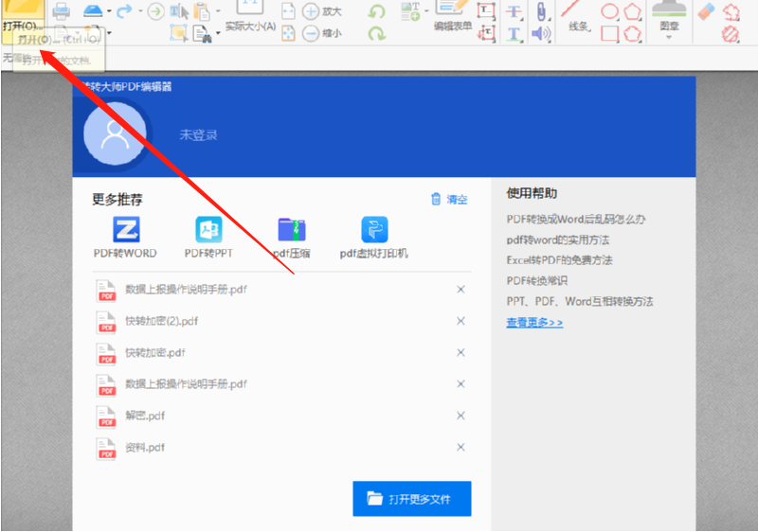This screenshot has height=532, width=758.
Task: Open help link PDF转换成Word后乱码怎么办
Action: 576,220
